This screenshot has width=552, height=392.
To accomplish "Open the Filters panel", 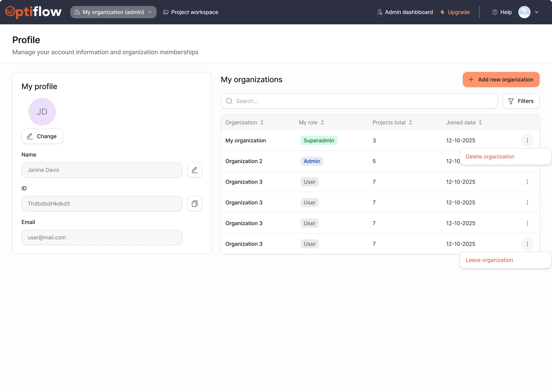I will pyautogui.click(x=521, y=101).
